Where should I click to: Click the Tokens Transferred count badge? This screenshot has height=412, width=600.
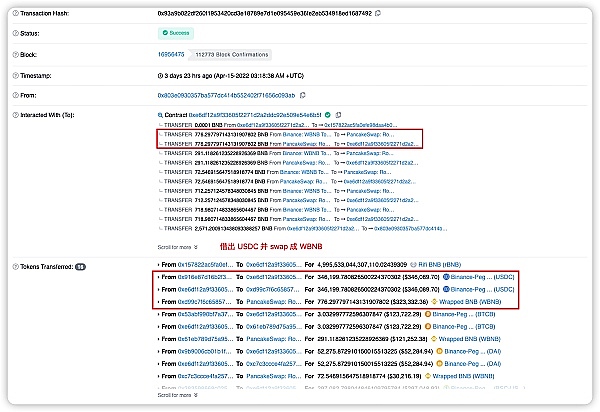coord(81,267)
